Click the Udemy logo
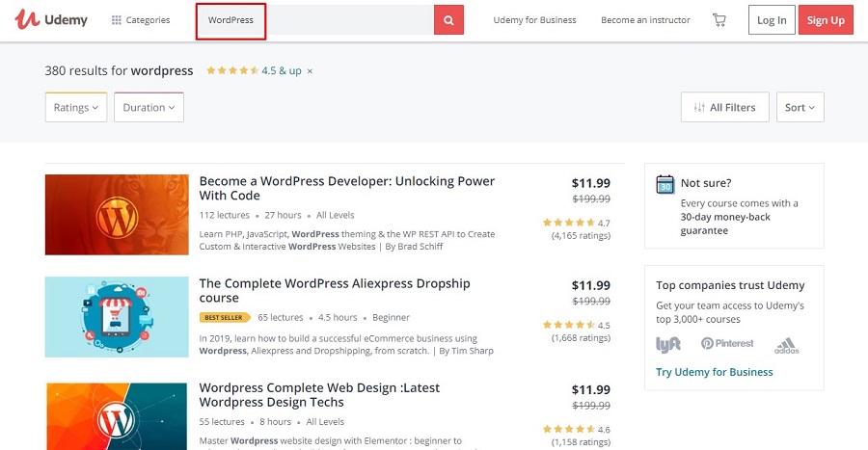 tap(51, 20)
